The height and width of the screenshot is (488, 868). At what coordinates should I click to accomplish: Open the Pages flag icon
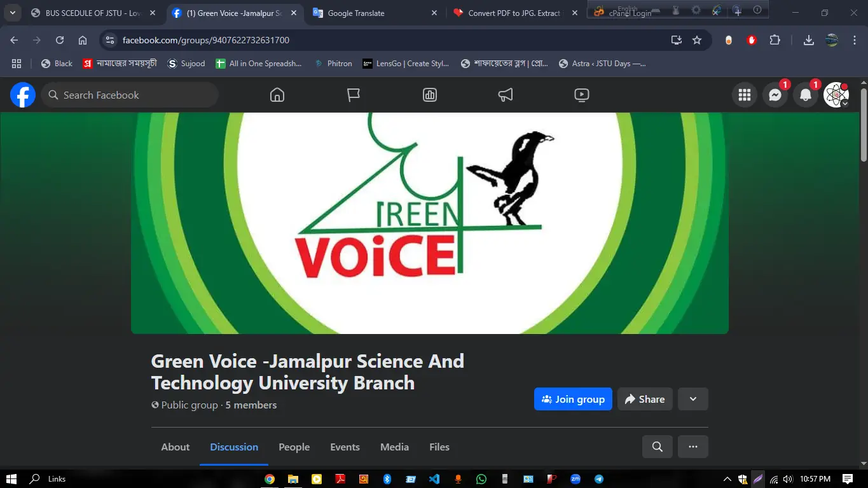354,95
